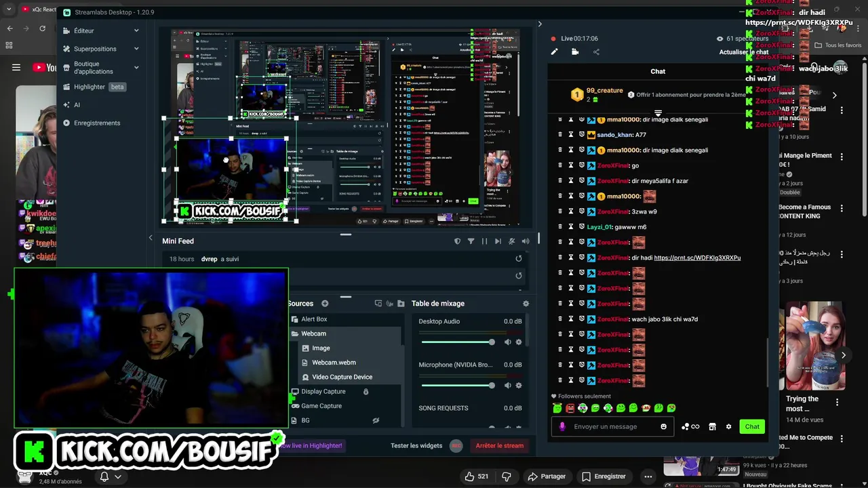This screenshot has height=488, width=868.
Task: Open the prnt.sc link in chat
Action: click(x=697, y=258)
